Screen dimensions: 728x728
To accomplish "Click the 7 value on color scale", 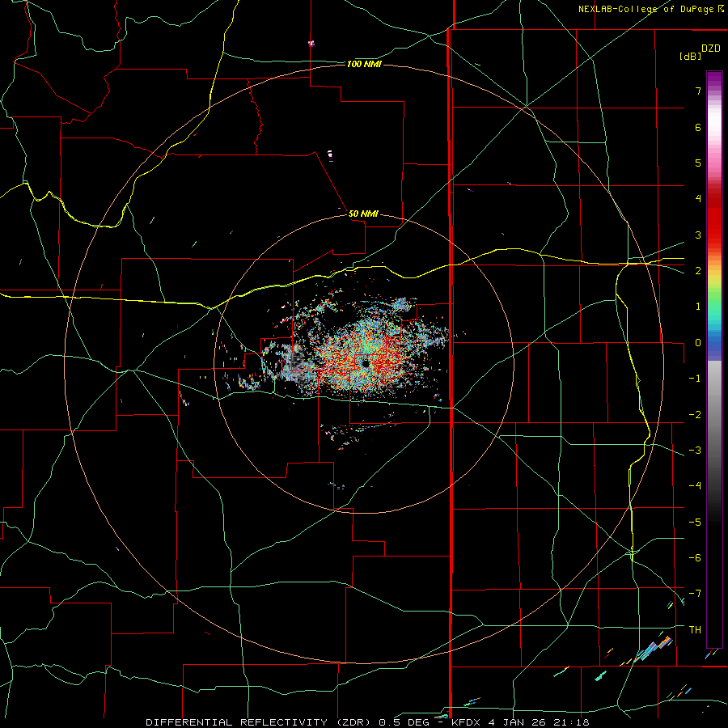I will pos(698,91).
